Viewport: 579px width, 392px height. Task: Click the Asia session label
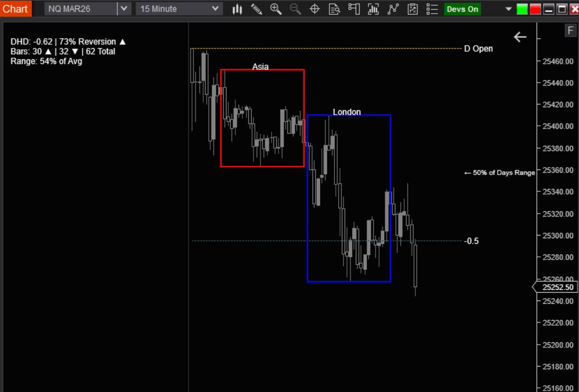260,67
